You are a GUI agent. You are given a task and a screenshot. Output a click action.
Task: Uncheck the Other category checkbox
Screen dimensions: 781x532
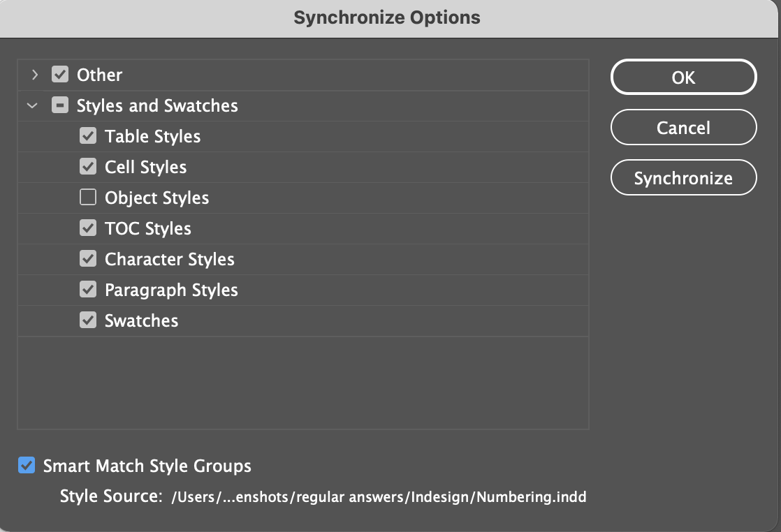click(60, 75)
